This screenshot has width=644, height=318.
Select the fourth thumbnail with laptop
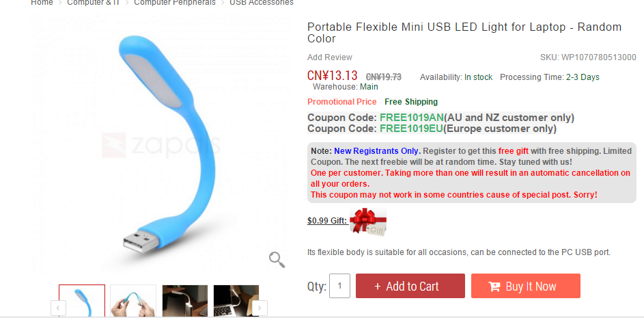coord(236,301)
